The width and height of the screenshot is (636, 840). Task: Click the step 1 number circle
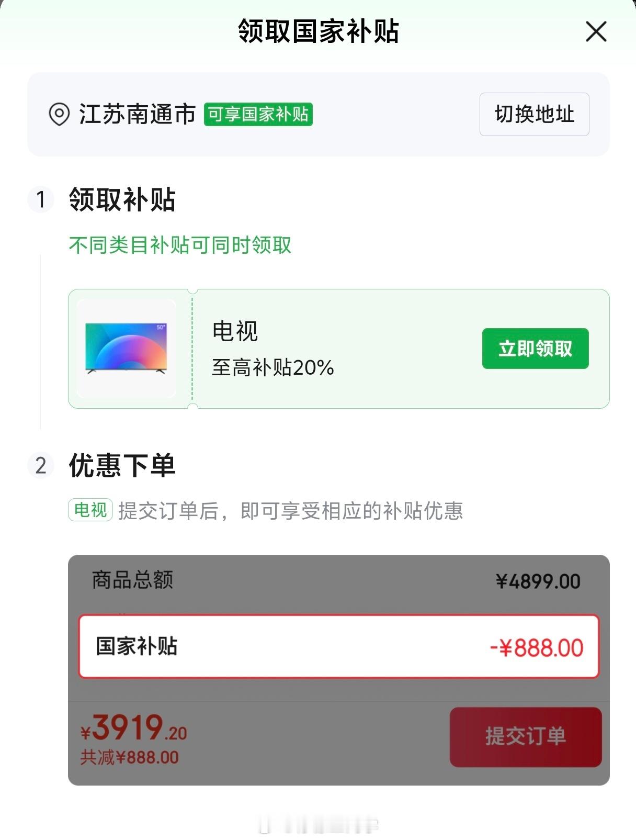pos(41,199)
